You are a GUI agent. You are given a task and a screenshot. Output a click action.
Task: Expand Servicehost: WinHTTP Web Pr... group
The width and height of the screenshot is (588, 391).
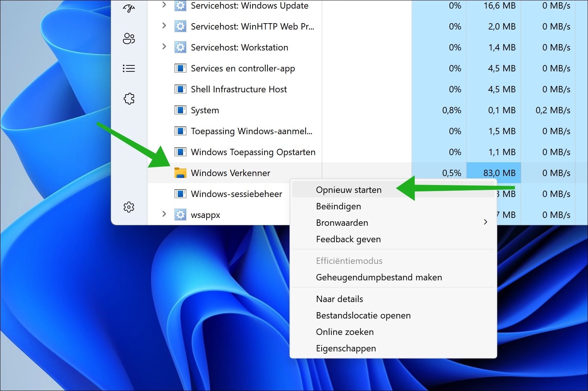164,26
